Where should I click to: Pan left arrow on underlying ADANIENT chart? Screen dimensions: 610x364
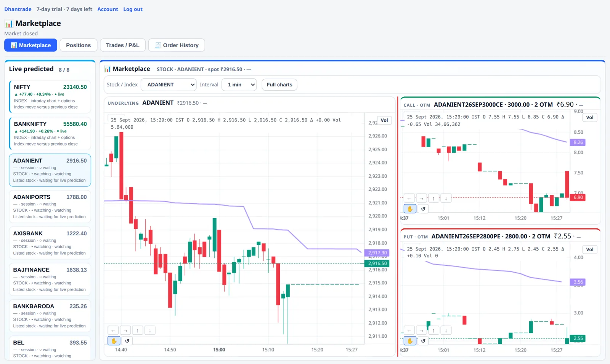113,330
